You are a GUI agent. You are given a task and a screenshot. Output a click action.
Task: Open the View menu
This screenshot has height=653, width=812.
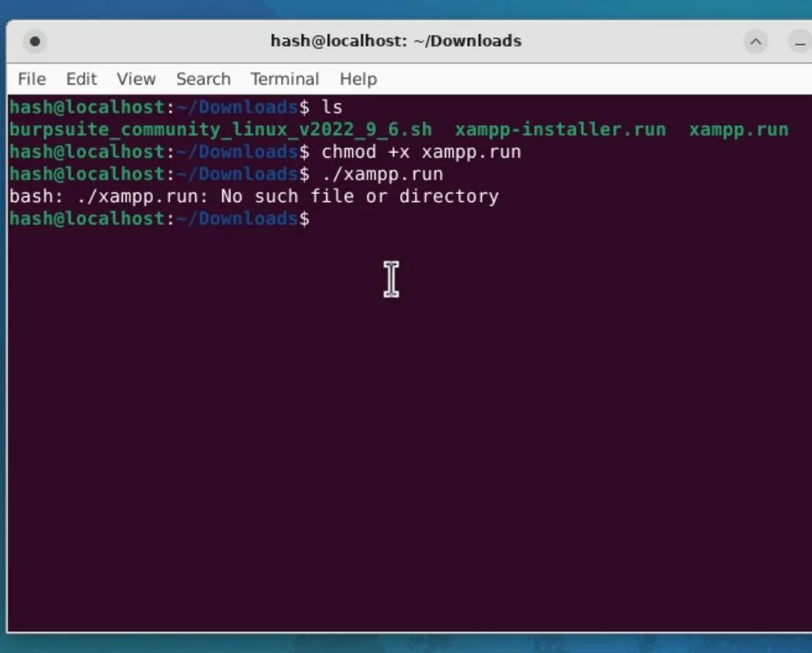[136, 79]
